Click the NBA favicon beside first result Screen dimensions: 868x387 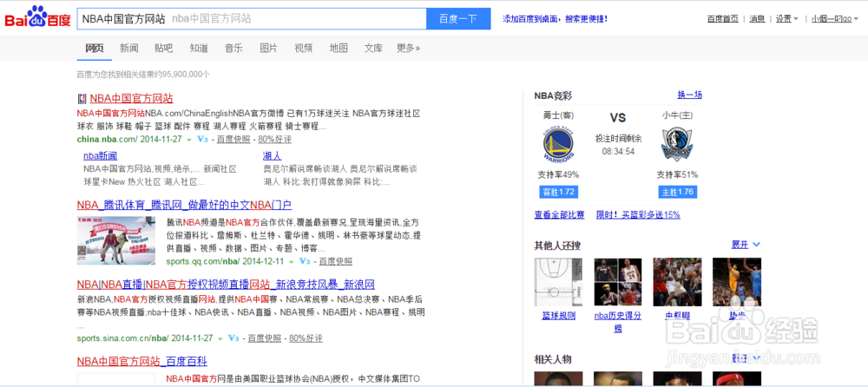pos(82,99)
